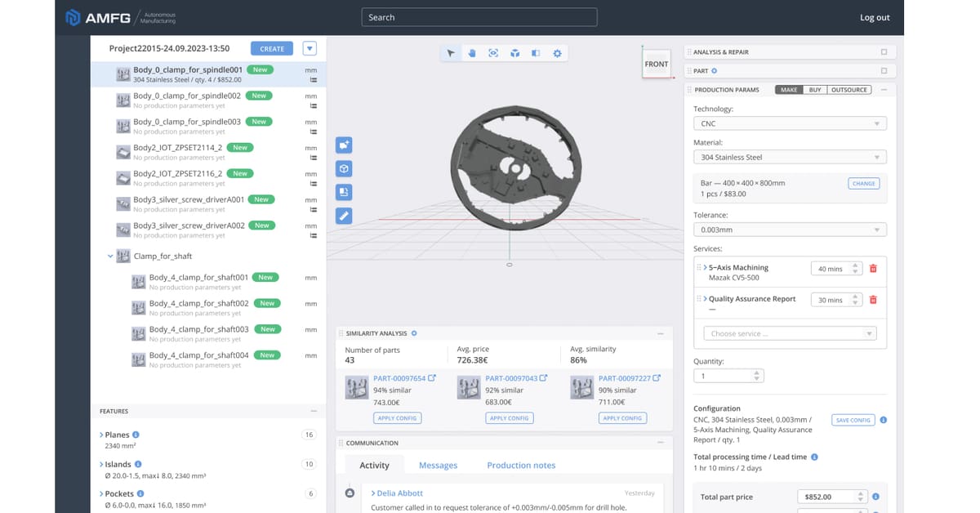Open the 3D cube view tool
Screen dimensions: 980x513
pos(514,53)
